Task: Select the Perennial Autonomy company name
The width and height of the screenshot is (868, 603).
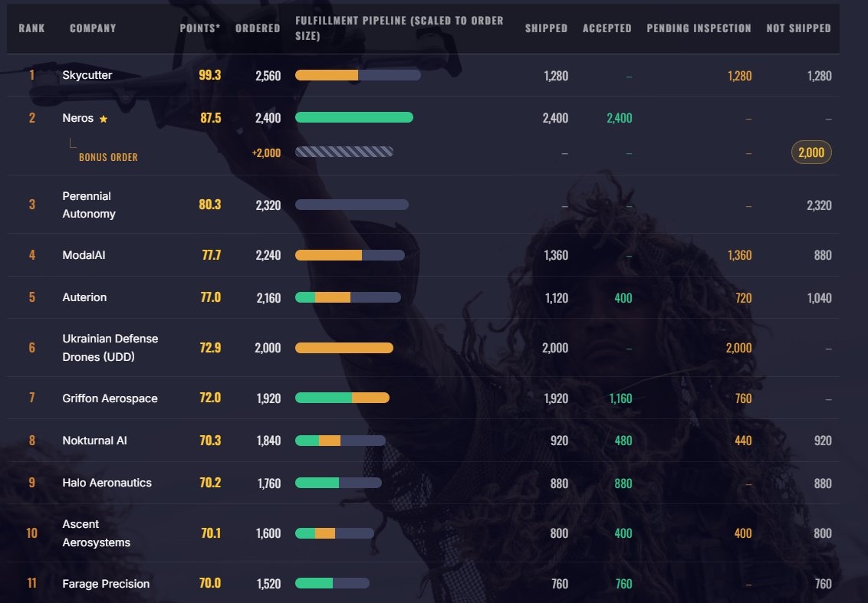Action: click(89, 205)
